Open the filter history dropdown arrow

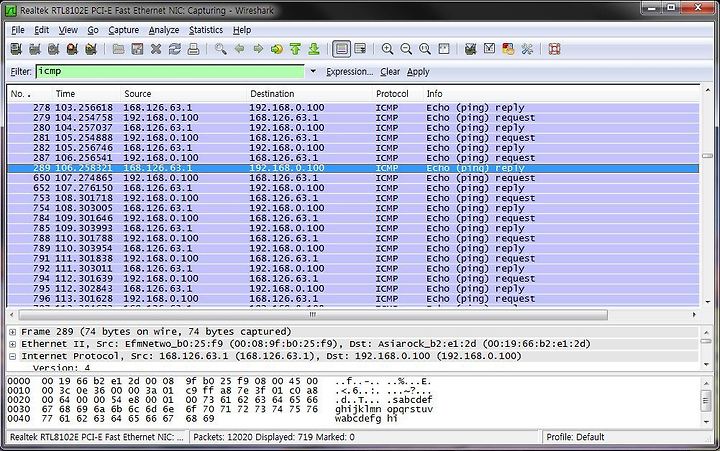(x=313, y=72)
